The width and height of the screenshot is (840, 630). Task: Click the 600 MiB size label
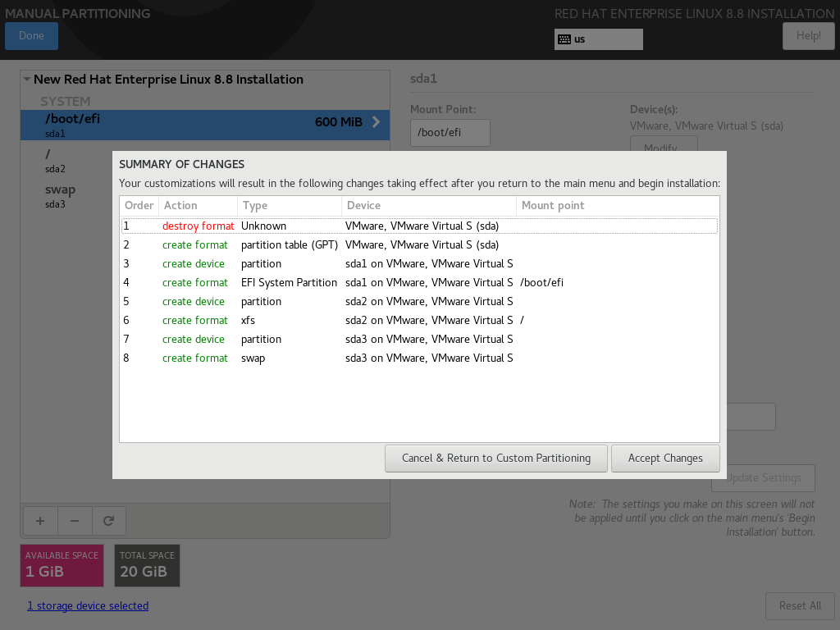339,122
